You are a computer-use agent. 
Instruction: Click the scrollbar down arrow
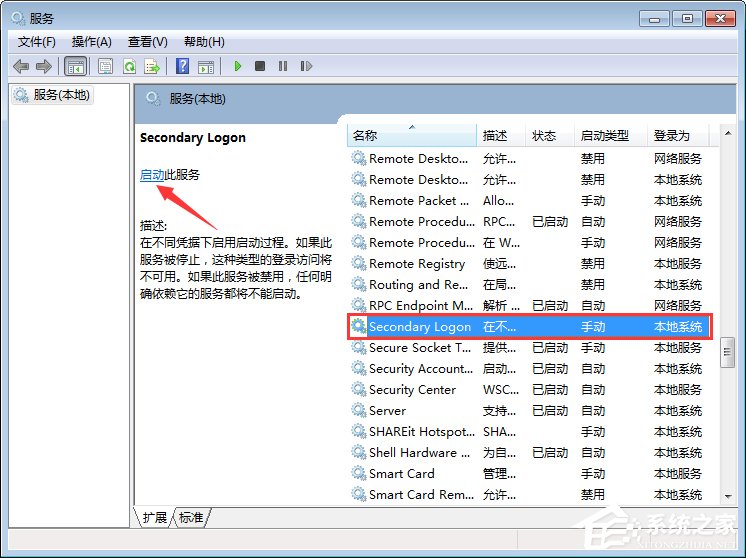[728, 496]
